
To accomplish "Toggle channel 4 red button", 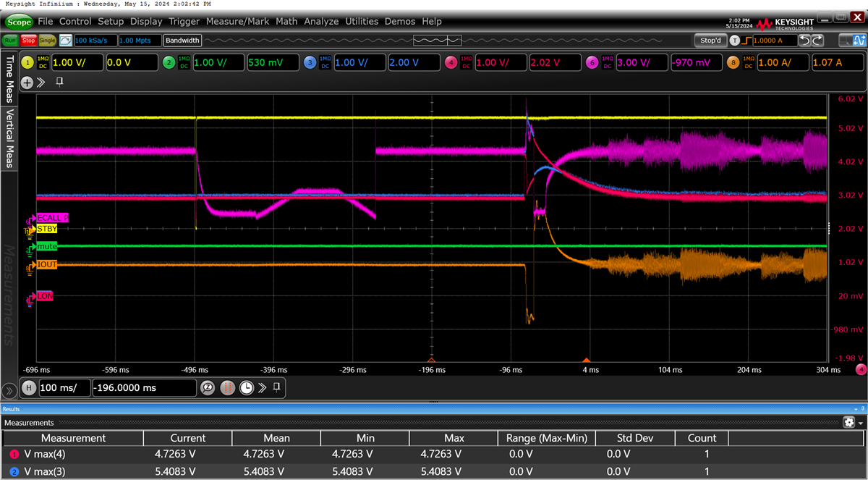I will (x=451, y=63).
